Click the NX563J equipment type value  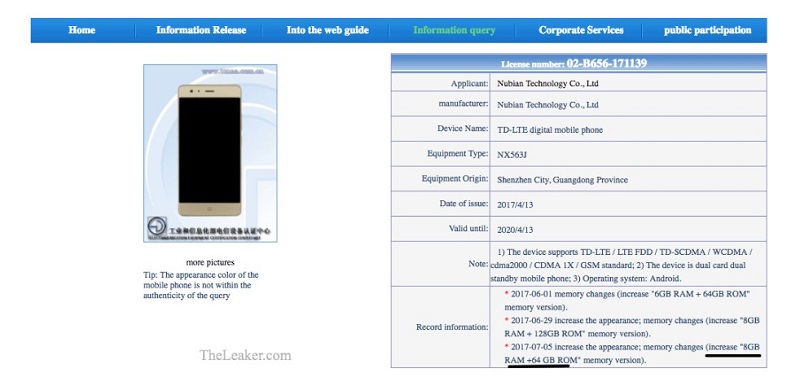point(512,154)
